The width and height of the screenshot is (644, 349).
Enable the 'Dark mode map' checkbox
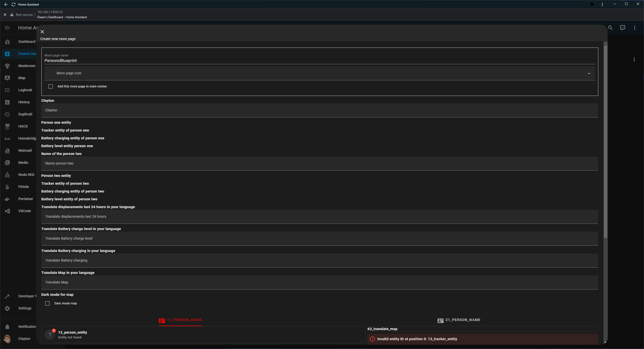click(47, 303)
